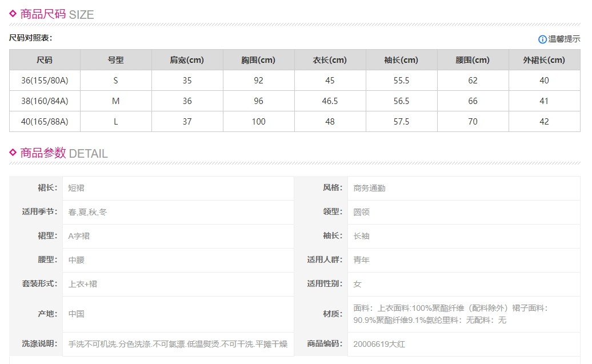Click the 商品参数 DETAIL section heading
This screenshot has width=592, height=364.
coord(63,153)
